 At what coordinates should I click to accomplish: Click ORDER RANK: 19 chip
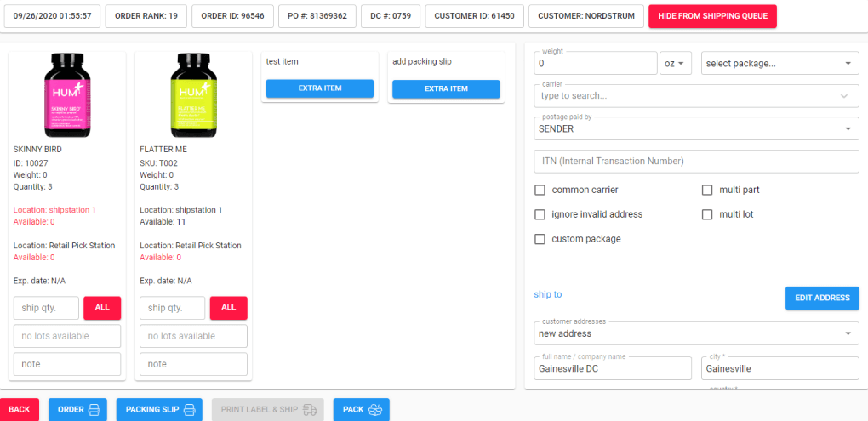146,16
